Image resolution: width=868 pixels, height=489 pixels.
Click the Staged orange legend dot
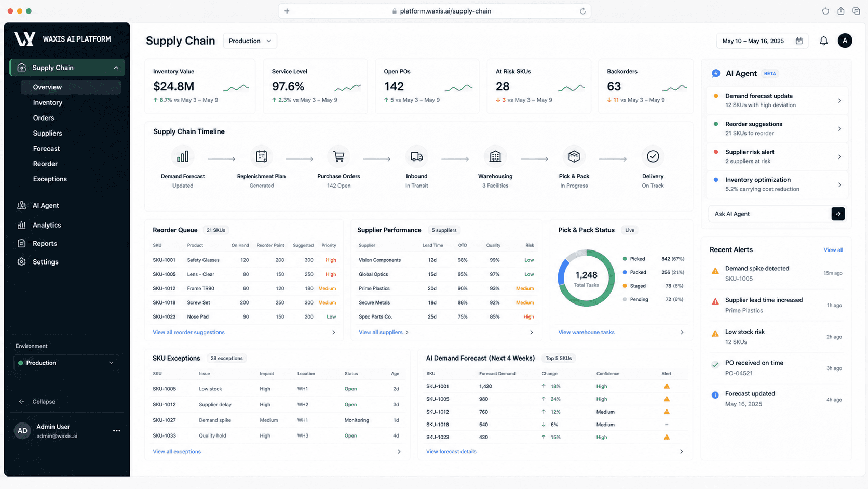click(x=625, y=286)
